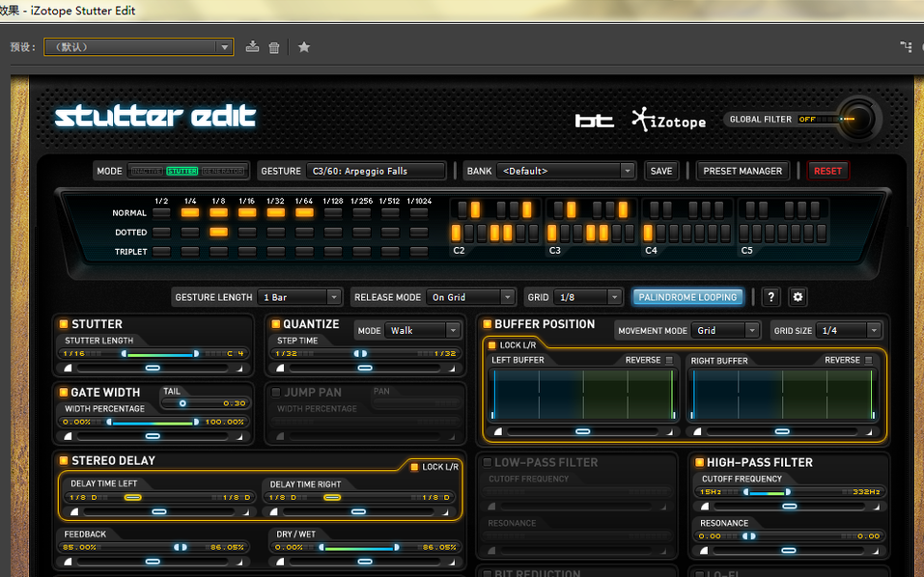
Task: Toggle the Buffer Position Lock L/R
Action: click(x=492, y=345)
